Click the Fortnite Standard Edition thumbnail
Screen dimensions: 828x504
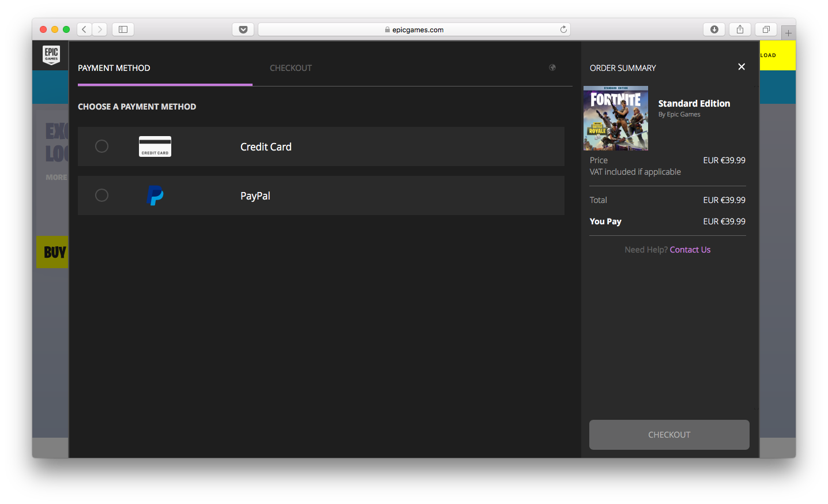(616, 118)
